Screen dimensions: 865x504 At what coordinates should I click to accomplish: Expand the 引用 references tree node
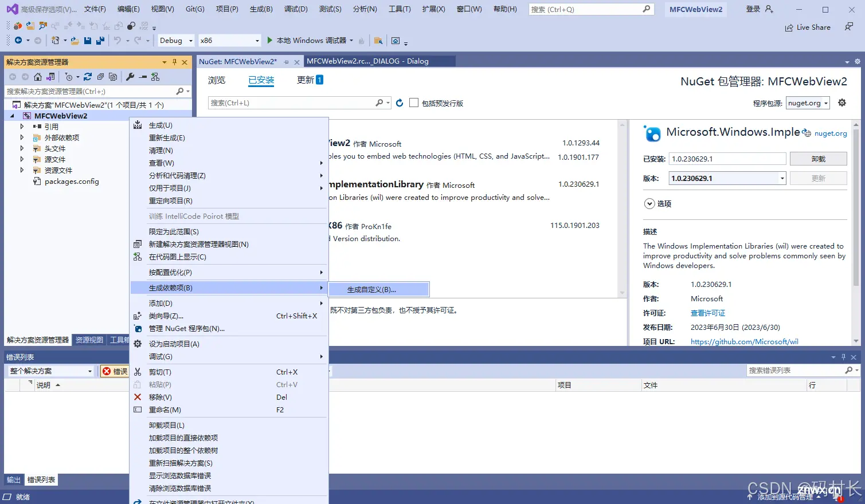pos(22,127)
